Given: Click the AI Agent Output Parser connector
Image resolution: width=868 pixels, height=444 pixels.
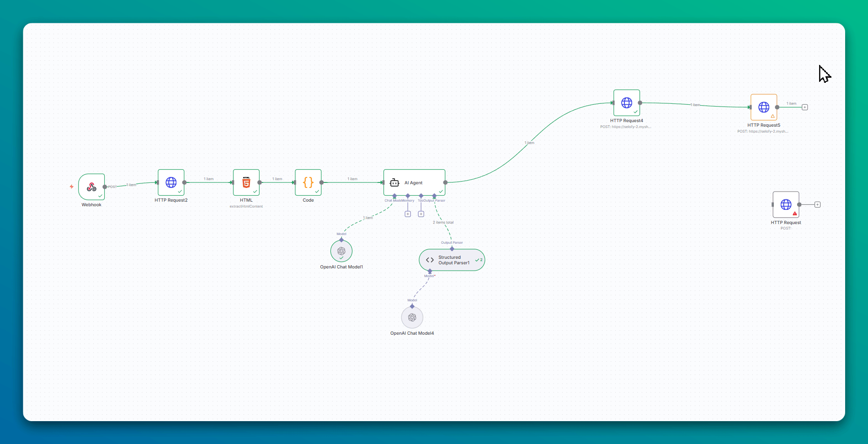Looking at the screenshot, I should 434,196.
